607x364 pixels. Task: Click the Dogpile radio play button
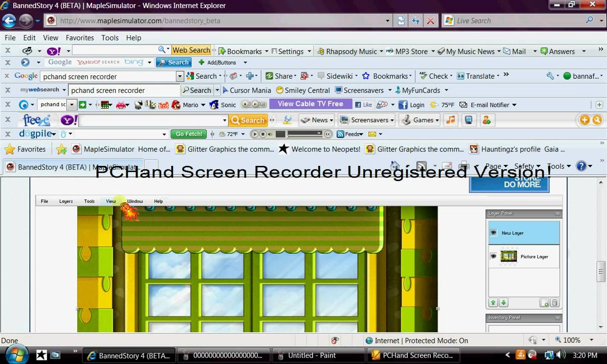click(x=254, y=134)
